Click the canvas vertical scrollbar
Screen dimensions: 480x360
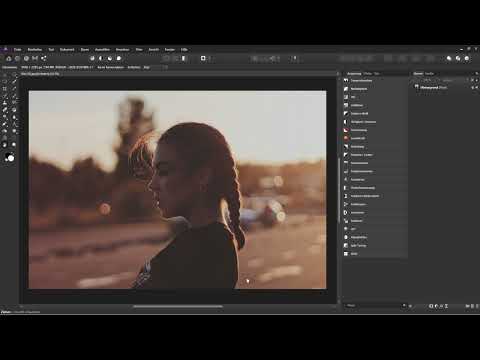[339, 190]
